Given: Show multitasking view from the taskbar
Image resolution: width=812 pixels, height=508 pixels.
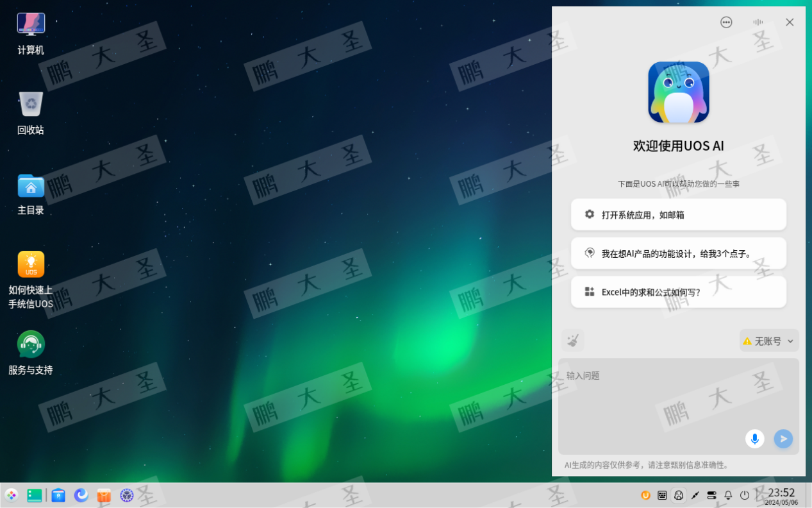Looking at the screenshot, I should 35,495.
